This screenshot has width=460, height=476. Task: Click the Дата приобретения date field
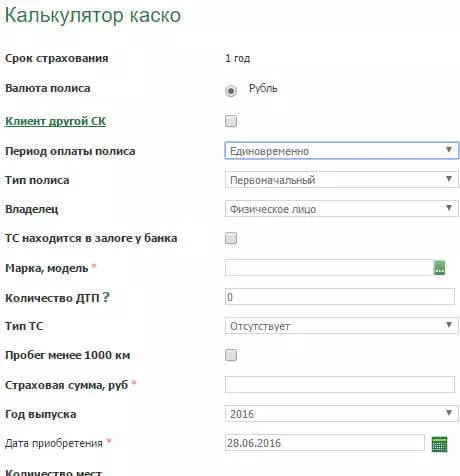(325, 443)
